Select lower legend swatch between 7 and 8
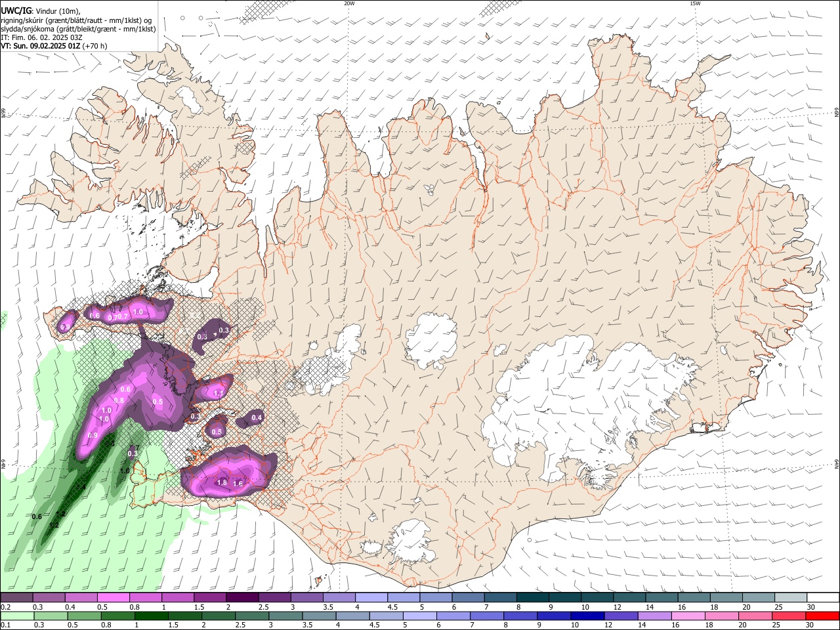Viewport: 840px width, 630px height. [486, 616]
